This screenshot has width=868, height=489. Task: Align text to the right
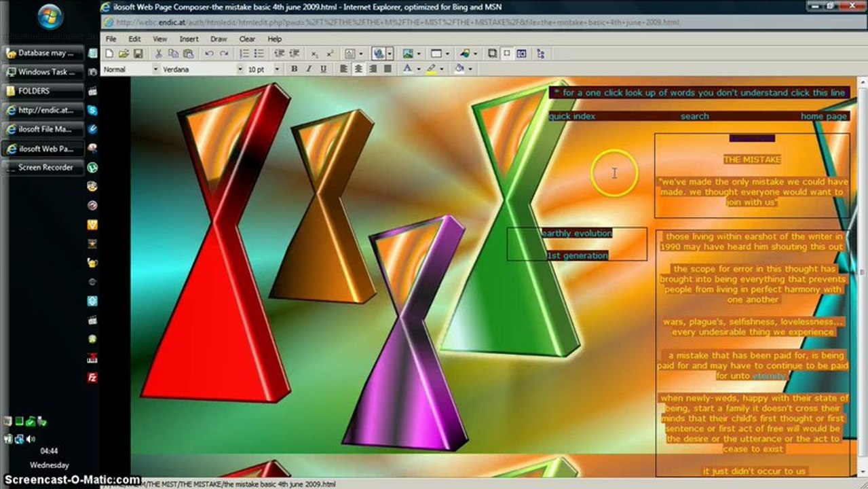[373, 69]
